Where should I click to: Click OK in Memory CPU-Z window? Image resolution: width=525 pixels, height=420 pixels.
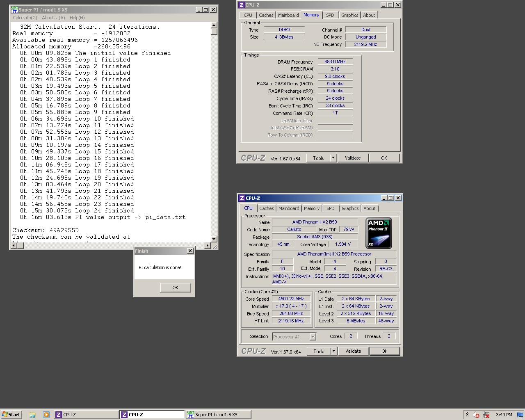coord(384,158)
